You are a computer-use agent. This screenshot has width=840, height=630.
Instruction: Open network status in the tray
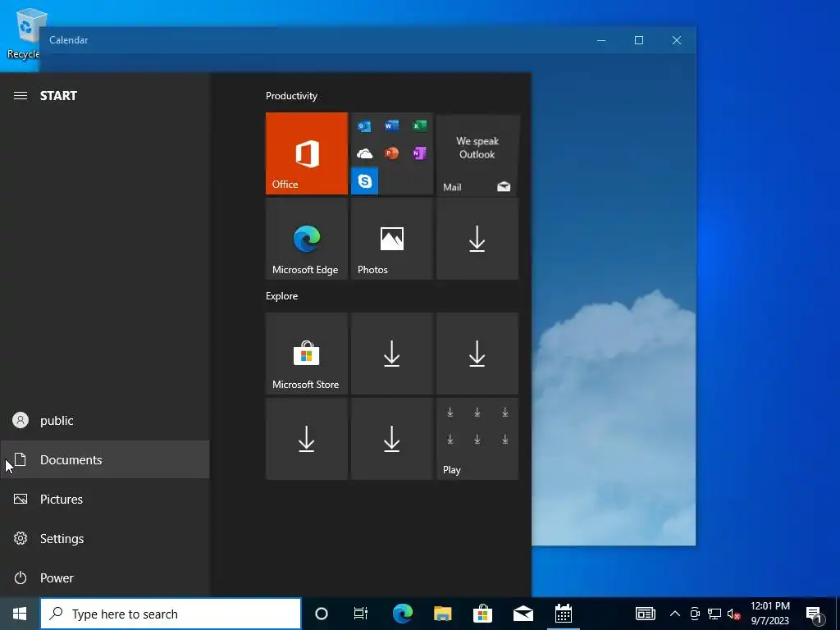(x=714, y=614)
